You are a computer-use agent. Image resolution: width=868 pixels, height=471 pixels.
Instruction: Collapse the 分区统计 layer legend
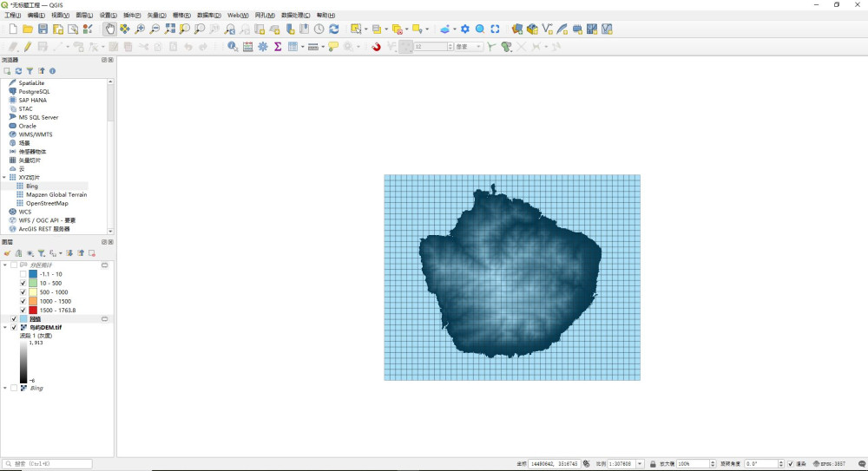tap(5, 265)
